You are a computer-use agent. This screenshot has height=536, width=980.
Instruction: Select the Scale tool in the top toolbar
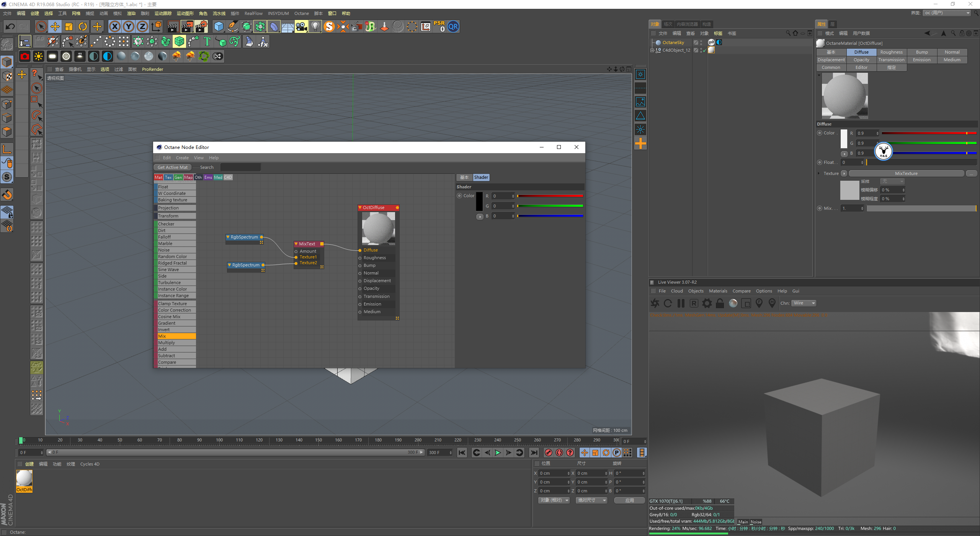[x=69, y=27]
